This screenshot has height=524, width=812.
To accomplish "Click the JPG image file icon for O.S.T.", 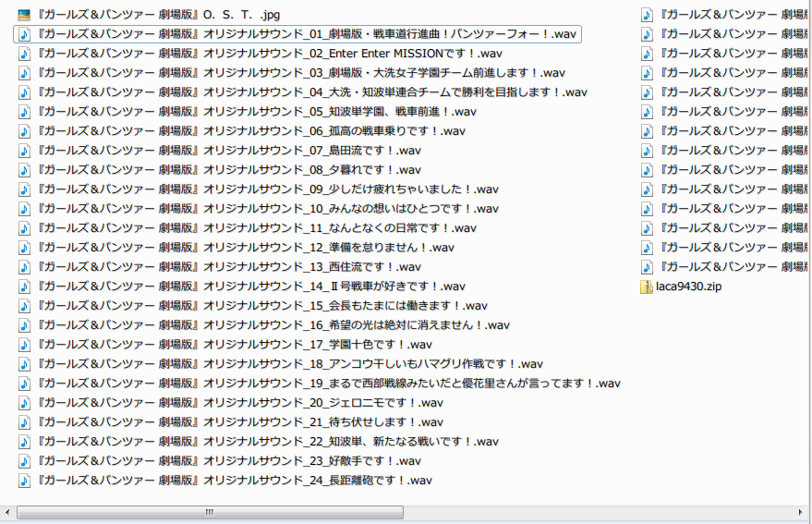I will pyautogui.click(x=24, y=15).
